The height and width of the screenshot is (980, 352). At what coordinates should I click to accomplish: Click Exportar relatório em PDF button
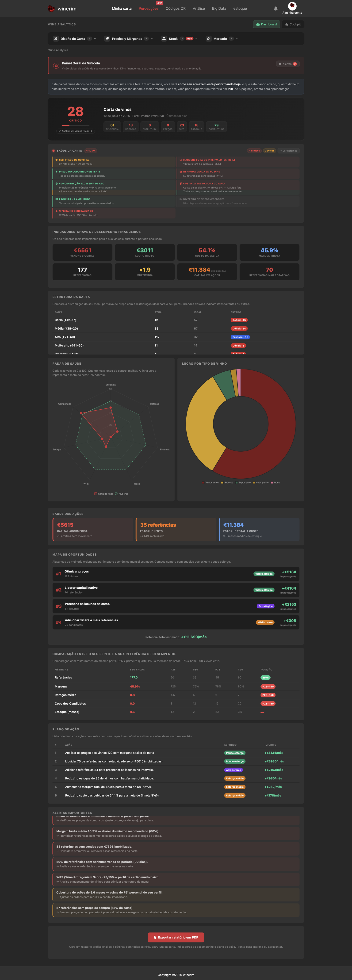pos(176,937)
